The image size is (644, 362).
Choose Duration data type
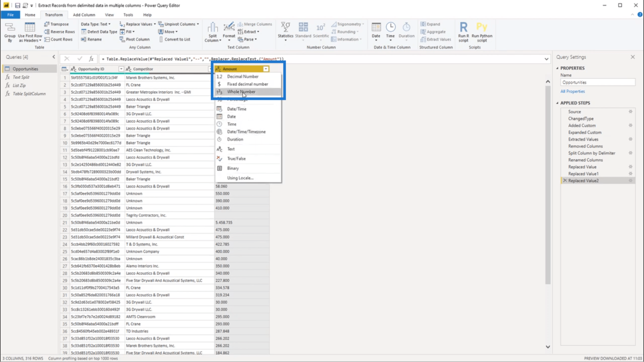(248, 139)
